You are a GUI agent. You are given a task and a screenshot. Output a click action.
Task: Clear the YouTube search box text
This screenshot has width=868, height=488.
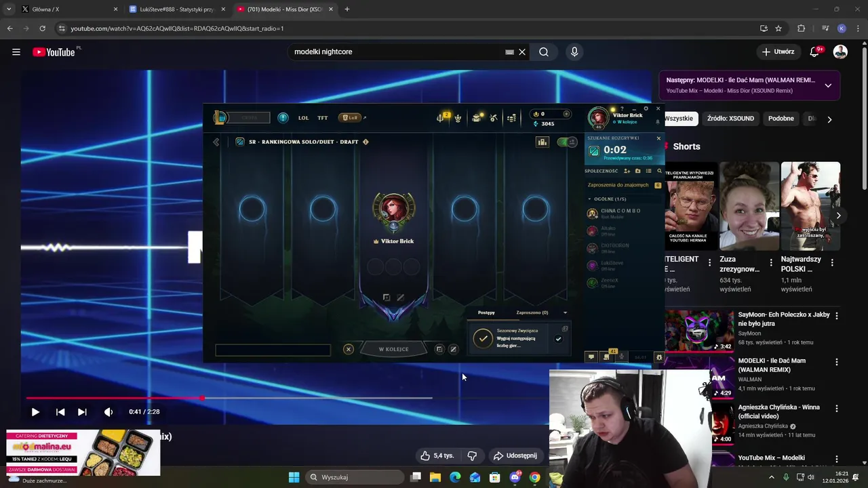click(x=522, y=52)
